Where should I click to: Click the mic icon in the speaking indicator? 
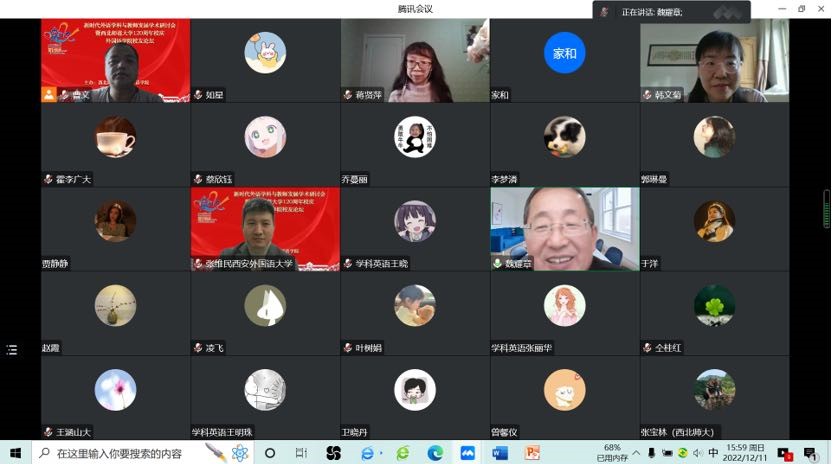[x=604, y=12]
